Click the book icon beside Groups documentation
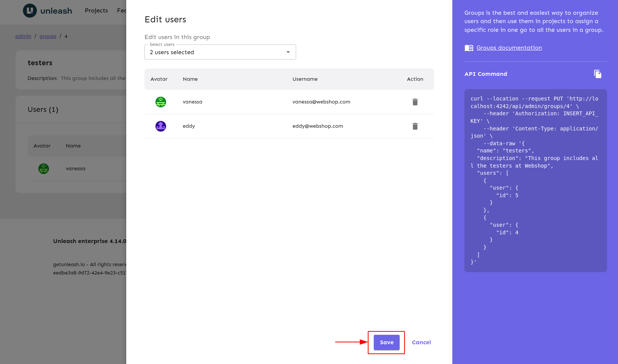This screenshot has height=364, width=618. pyautogui.click(x=469, y=48)
